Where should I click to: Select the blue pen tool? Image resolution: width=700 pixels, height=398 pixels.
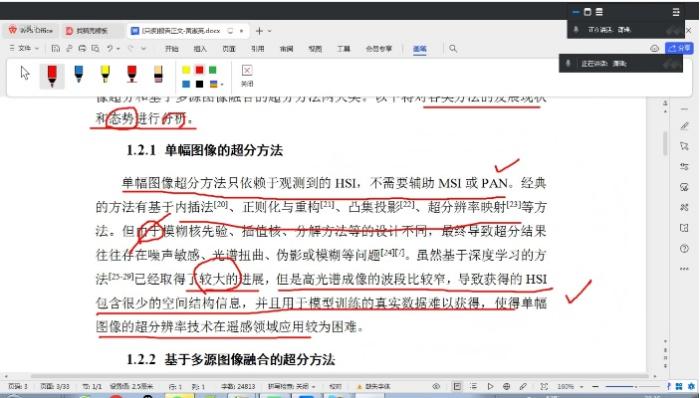tap(79, 74)
